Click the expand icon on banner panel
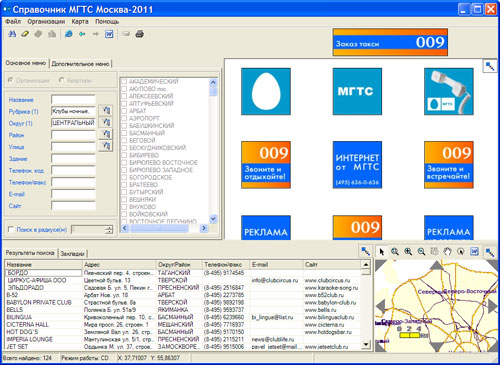The image size is (500, 365). coord(490,66)
